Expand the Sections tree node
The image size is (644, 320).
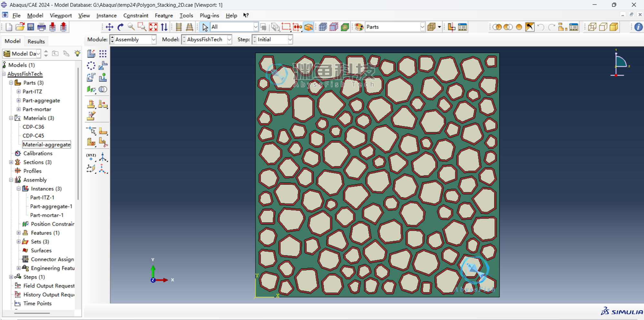pyautogui.click(x=11, y=162)
